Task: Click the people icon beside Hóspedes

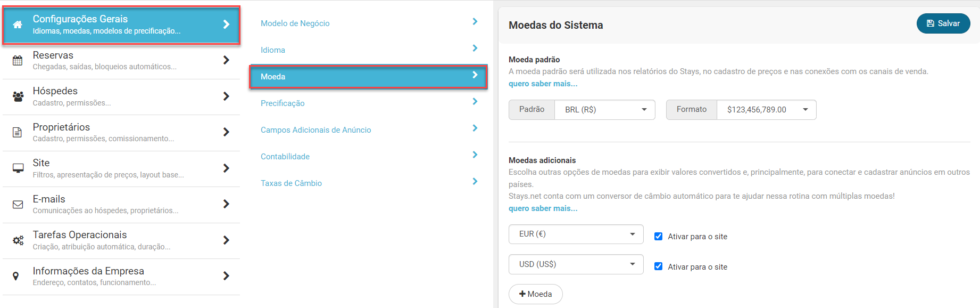Action: (18, 96)
